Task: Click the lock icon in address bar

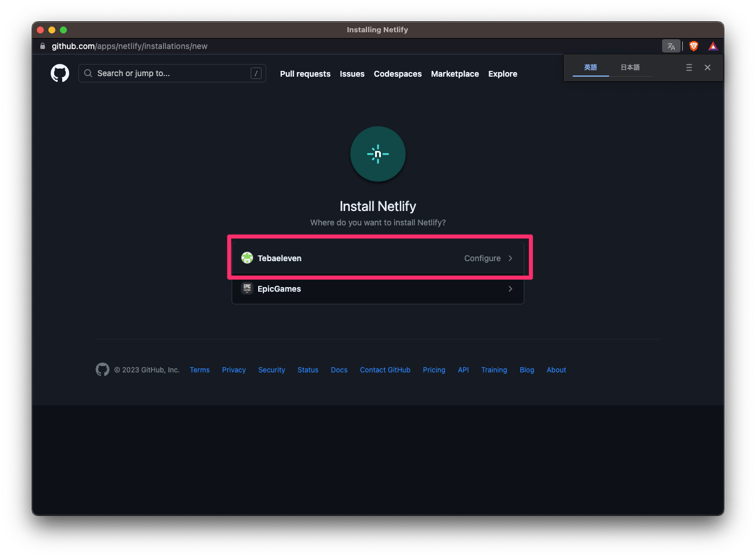Action: 43,46
